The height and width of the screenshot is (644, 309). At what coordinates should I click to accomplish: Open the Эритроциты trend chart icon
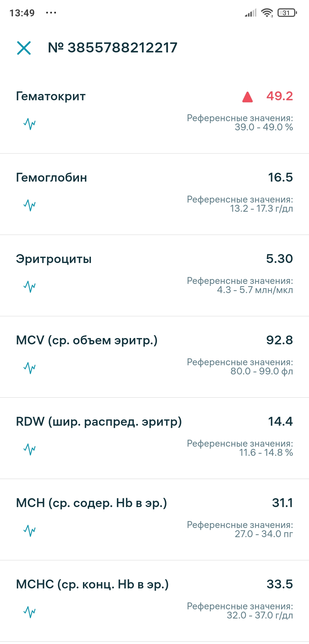[x=29, y=286]
